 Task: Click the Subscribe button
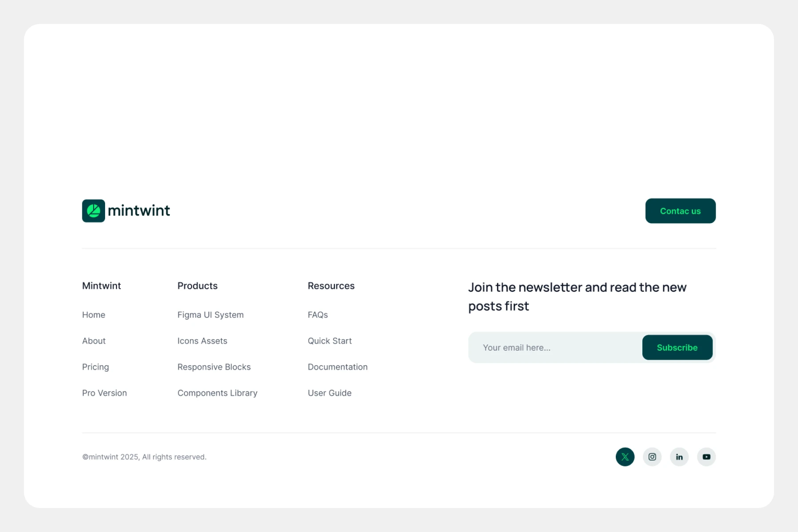pyautogui.click(x=677, y=348)
